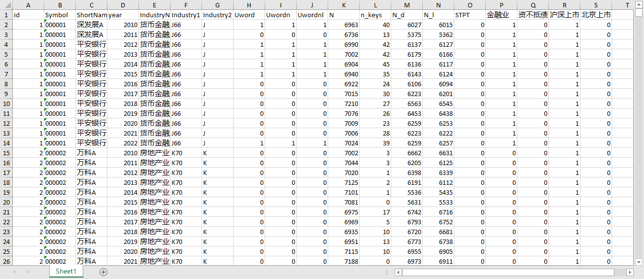Click the 'year' header cell
644x279 pixels.
tap(123, 15)
